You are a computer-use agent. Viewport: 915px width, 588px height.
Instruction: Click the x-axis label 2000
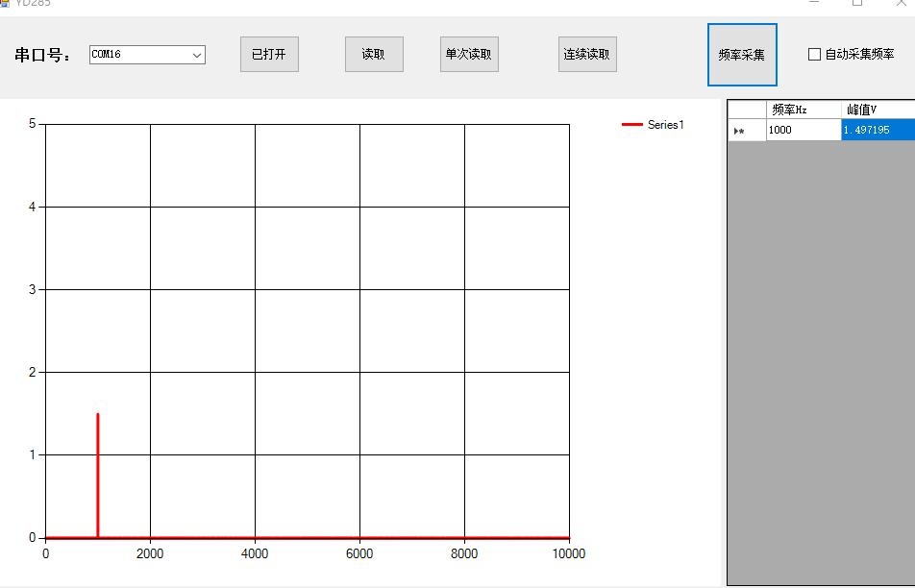pos(150,553)
